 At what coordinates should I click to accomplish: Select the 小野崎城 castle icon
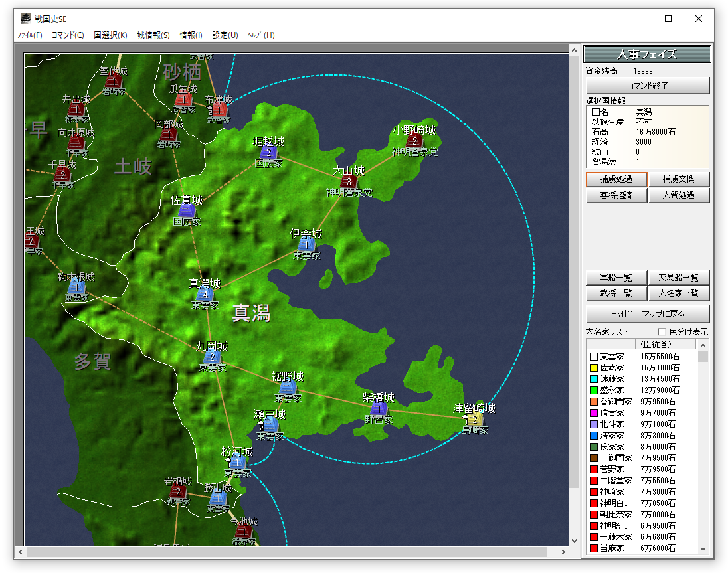[414, 141]
